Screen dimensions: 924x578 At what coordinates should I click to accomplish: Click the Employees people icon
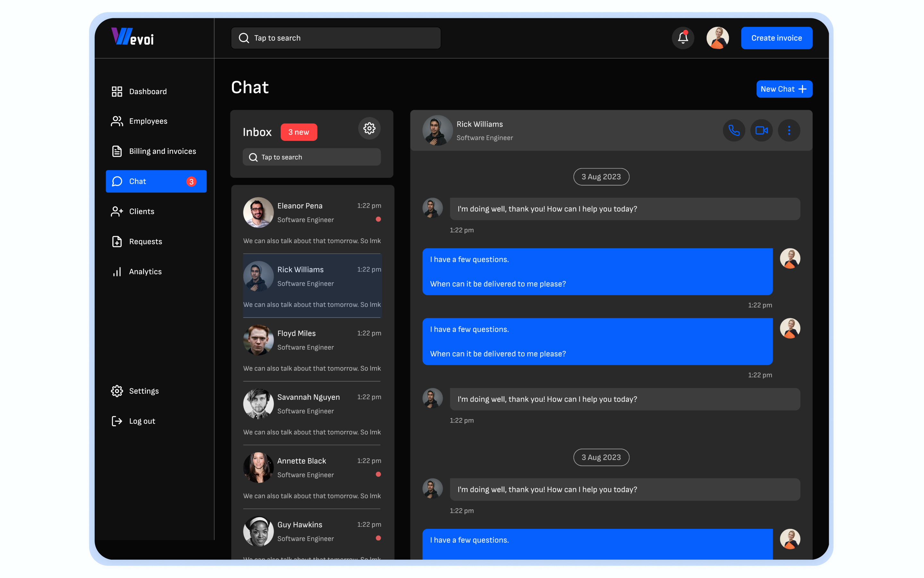[x=116, y=121]
